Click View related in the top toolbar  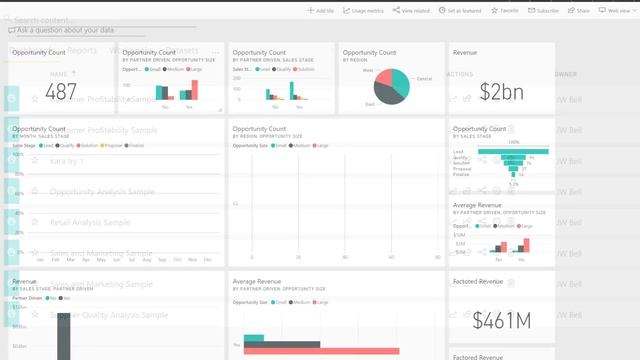tap(411, 11)
